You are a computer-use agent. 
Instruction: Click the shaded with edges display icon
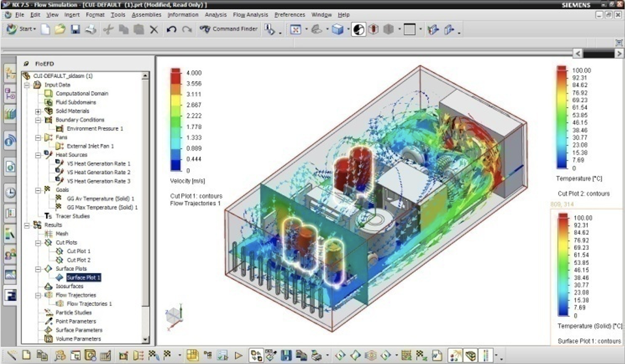point(337,29)
